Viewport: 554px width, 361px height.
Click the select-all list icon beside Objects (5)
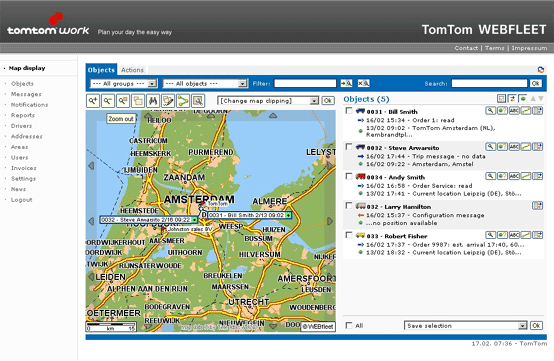pyautogui.click(x=501, y=99)
